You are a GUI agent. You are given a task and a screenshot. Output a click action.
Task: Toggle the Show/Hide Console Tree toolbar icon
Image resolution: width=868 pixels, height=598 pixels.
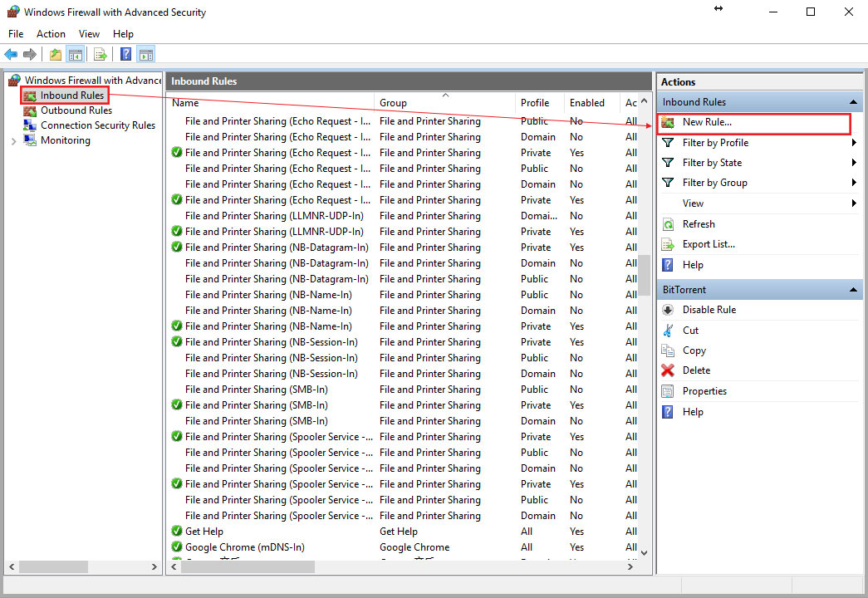(76, 54)
